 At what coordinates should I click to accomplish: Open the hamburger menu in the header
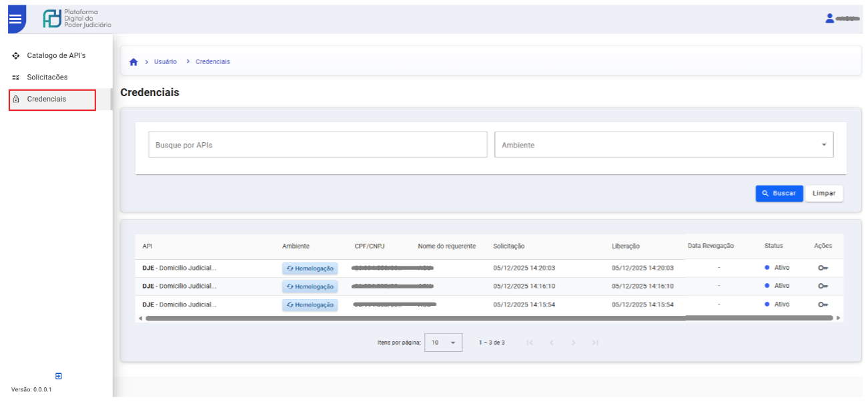tap(15, 19)
